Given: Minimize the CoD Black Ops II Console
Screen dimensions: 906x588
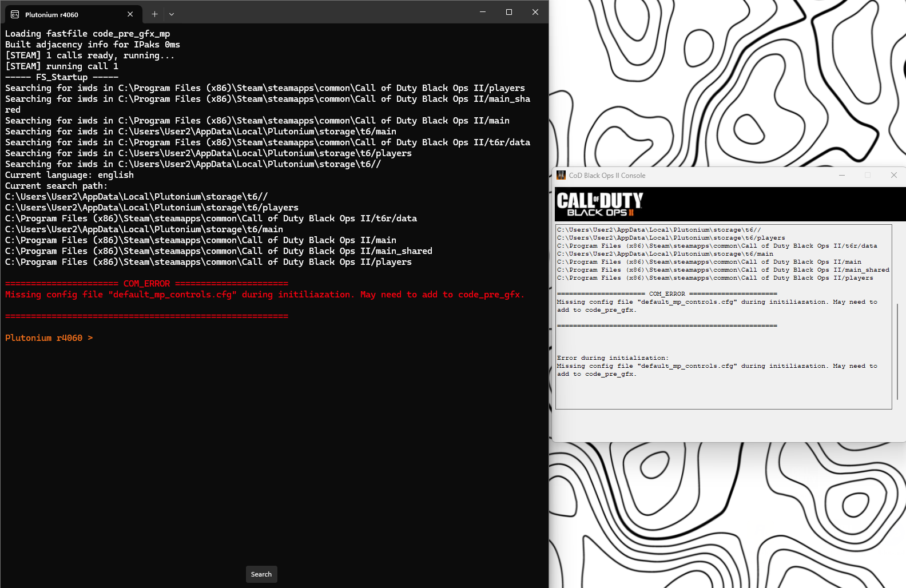Looking at the screenshot, I should (x=842, y=175).
